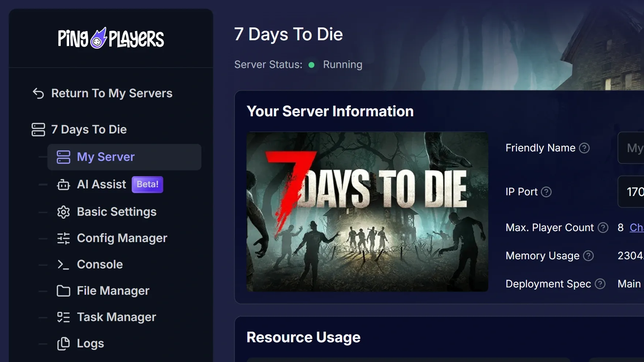Click the Friendly Name label
Screen dimensions: 644x362
(x=540, y=148)
